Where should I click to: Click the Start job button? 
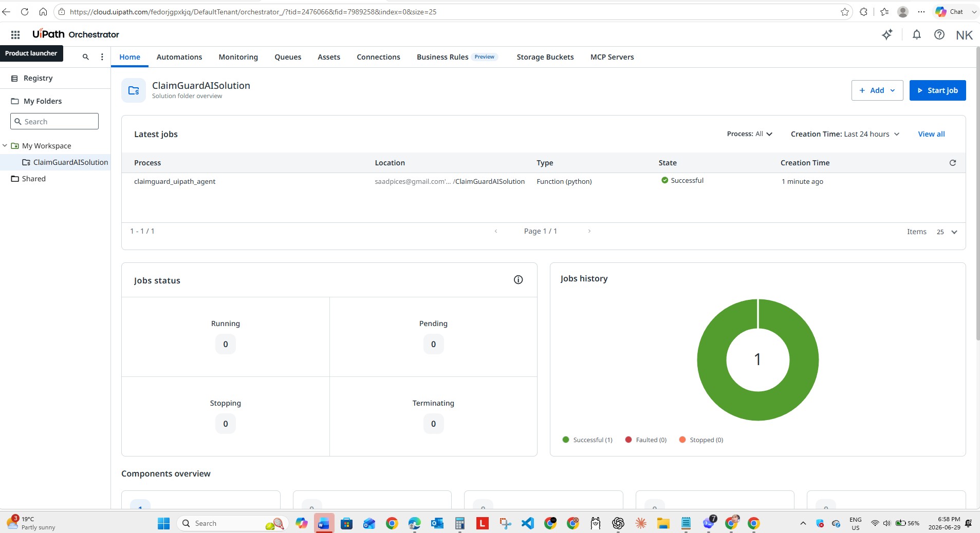click(x=937, y=90)
